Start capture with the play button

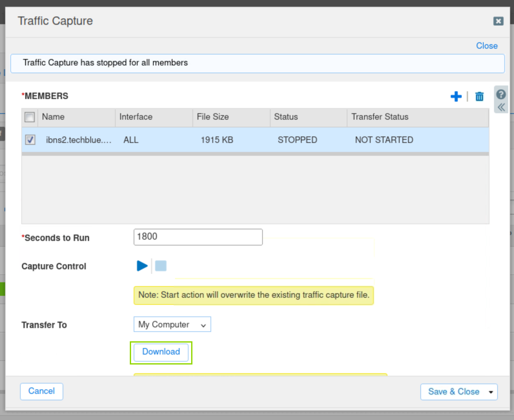[142, 266]
